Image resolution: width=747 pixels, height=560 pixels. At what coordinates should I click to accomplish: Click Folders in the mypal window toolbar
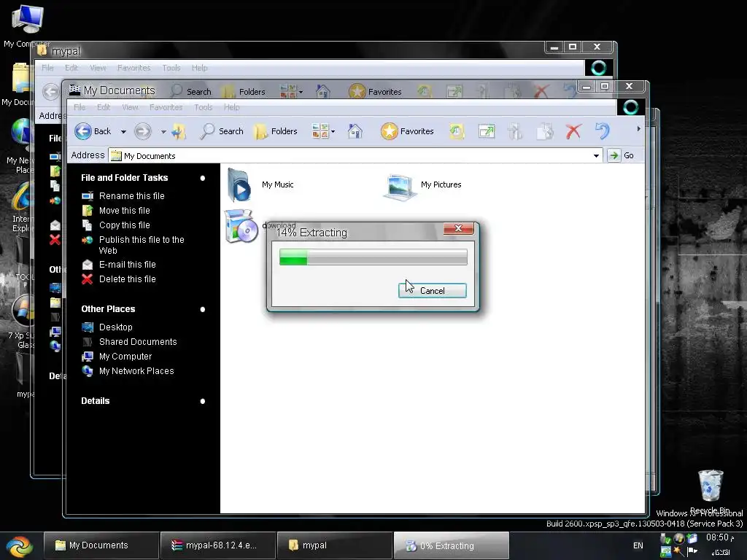click(244, 91)
